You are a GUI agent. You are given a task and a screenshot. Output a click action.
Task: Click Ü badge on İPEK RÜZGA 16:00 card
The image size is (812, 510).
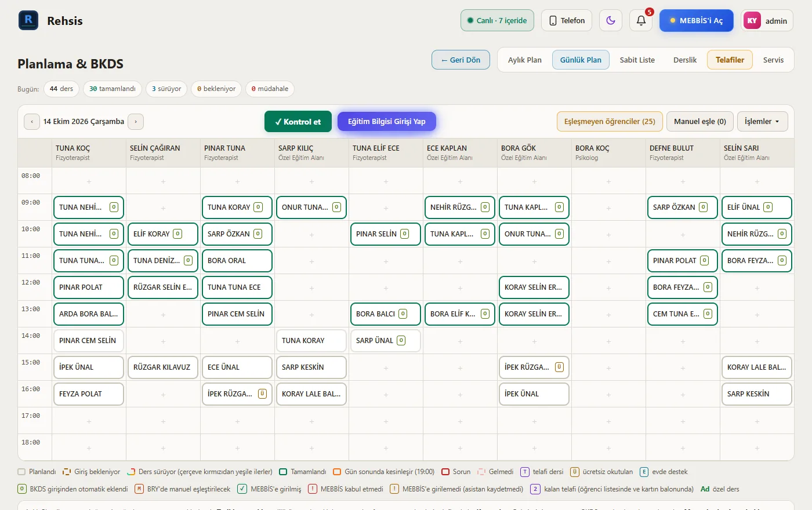pyautogui.click(x=262, y=394)
